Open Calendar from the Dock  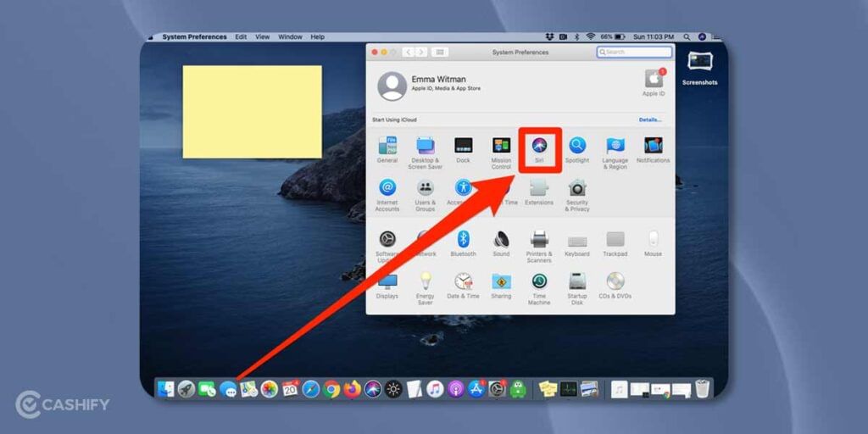(x=290, y=389)
